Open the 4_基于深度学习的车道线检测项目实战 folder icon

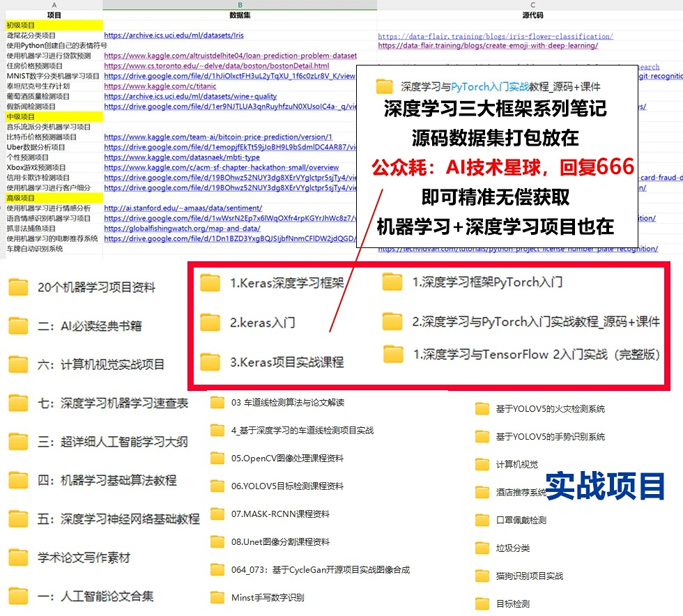[217, 430]
